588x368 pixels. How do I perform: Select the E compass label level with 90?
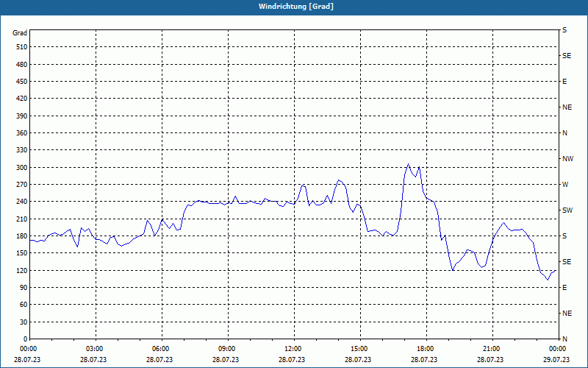[x=564, y=288]
